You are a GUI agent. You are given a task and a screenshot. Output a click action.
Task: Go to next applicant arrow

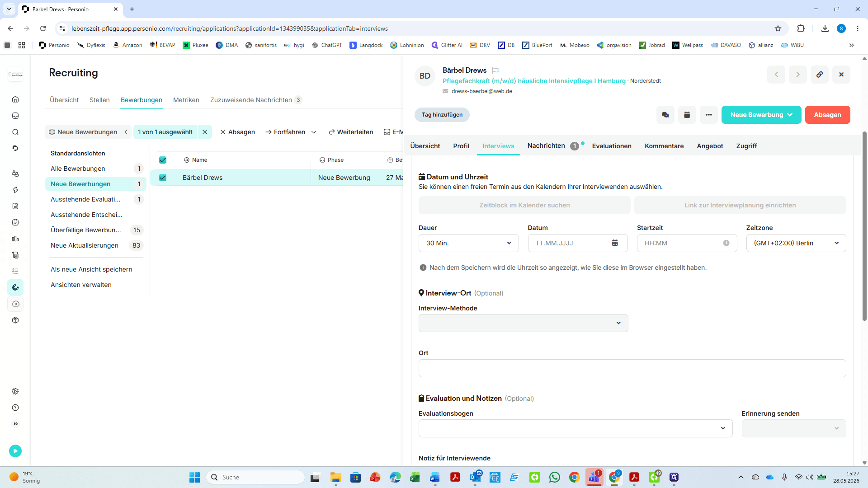click(798, 75)
